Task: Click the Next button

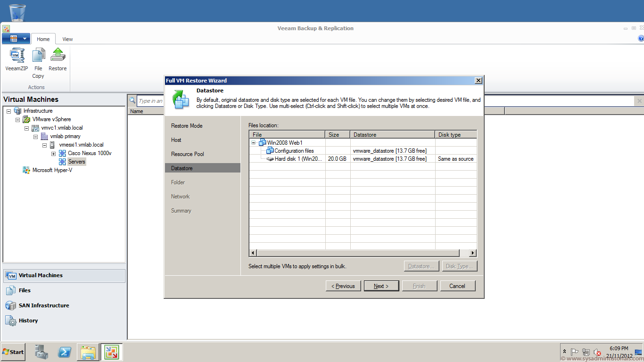Action: 381,286
